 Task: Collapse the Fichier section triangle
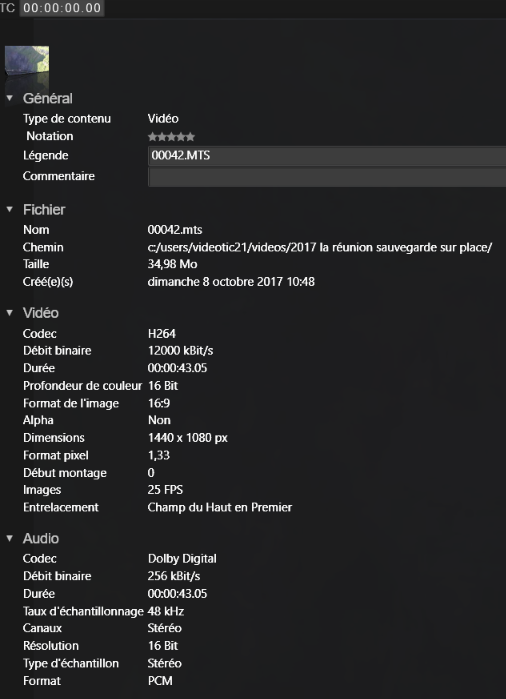click(9, 209)
